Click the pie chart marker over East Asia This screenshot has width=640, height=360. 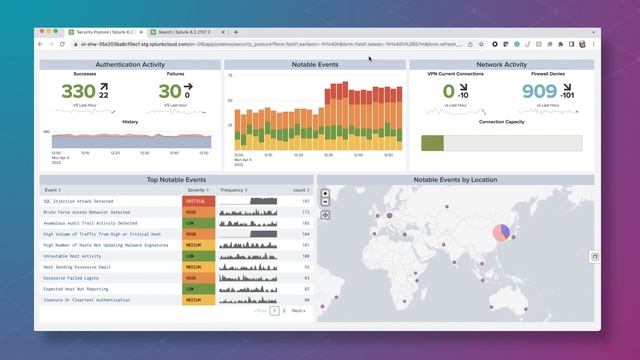tap(501, 232)
